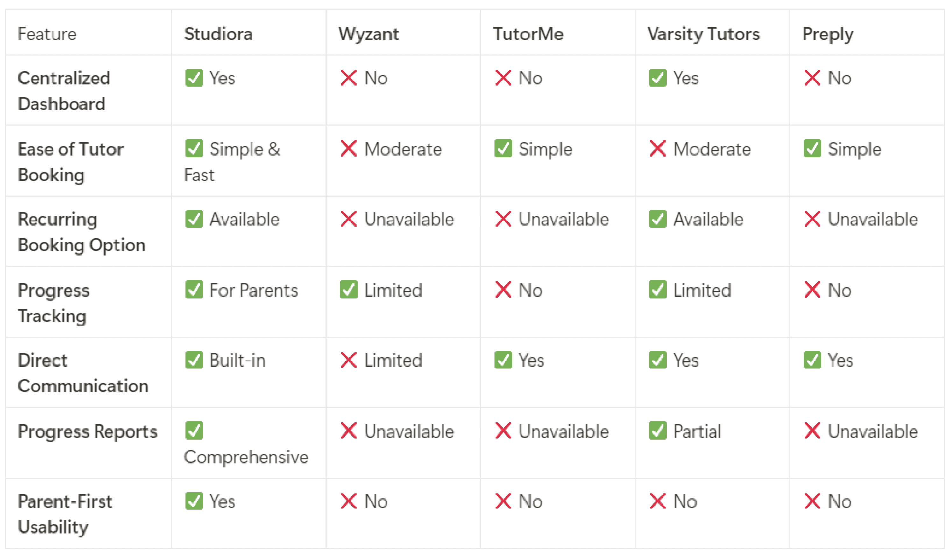Click green checkmark beside TutorMe Simple booking
950x560 pixels.
pos(503,148)
